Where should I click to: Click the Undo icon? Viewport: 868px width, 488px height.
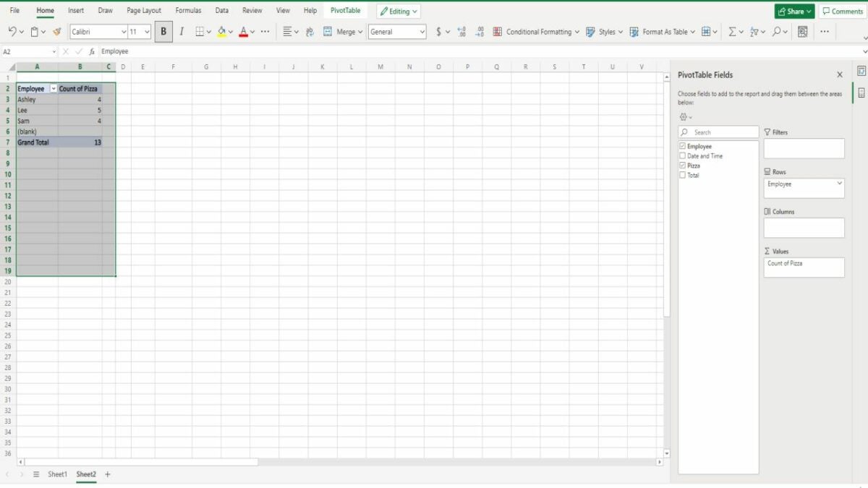(x=12, y=32)
